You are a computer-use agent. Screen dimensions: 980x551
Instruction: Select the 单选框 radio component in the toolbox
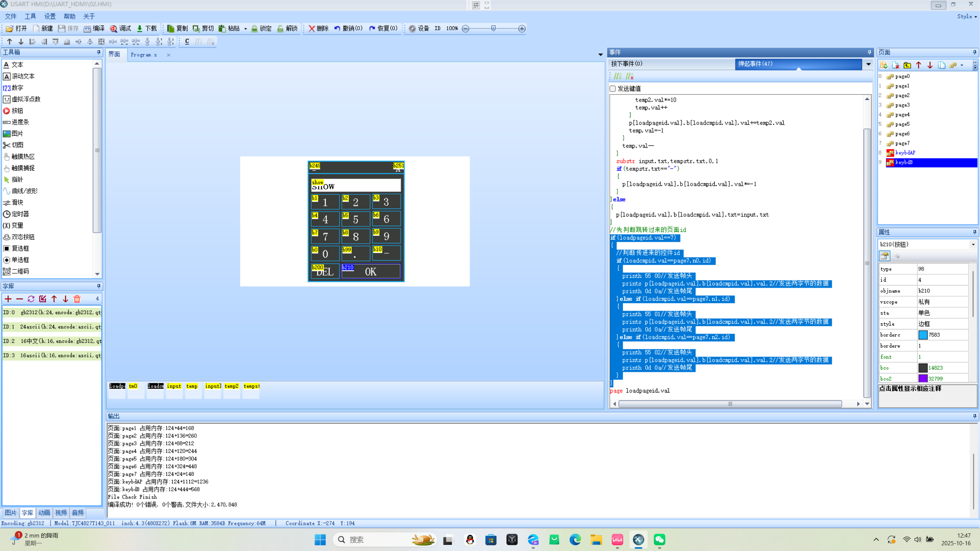coord(20,260)
